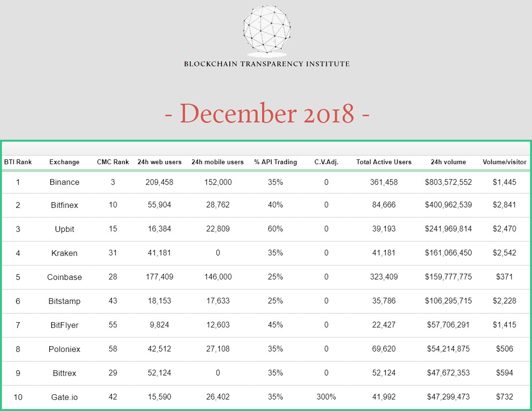Sort by 24h mobile users column

point(217,162)
